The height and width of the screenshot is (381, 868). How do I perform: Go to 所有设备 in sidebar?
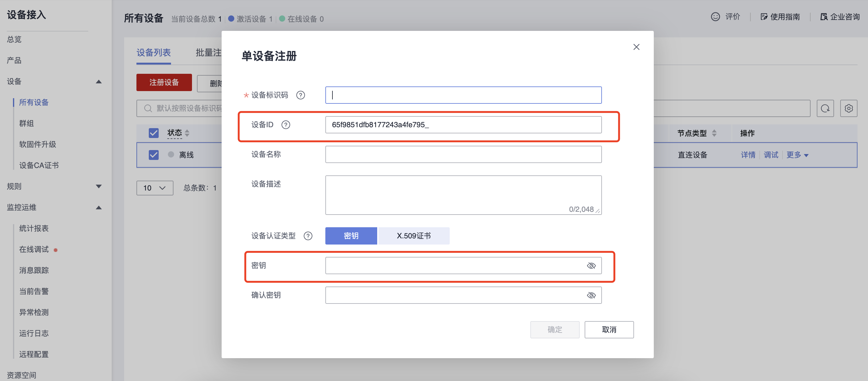point(34,103)
